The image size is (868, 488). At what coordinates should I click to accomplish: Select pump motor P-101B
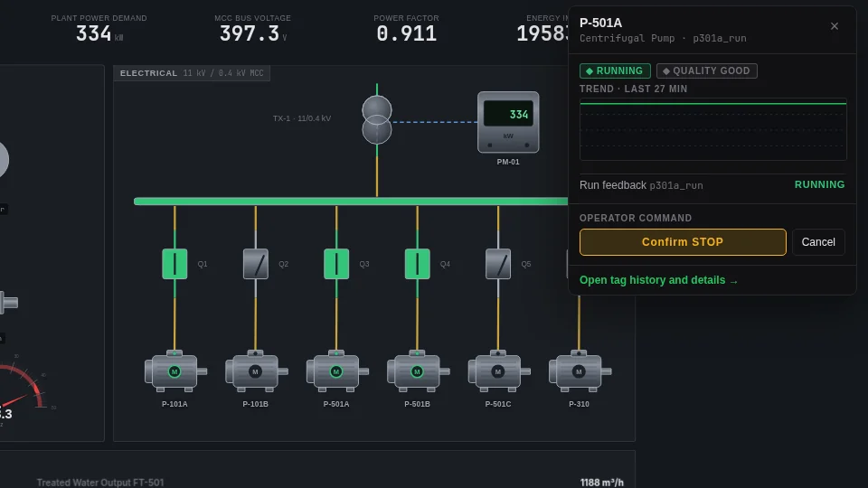pyautogui.click(x=256, y=371)
